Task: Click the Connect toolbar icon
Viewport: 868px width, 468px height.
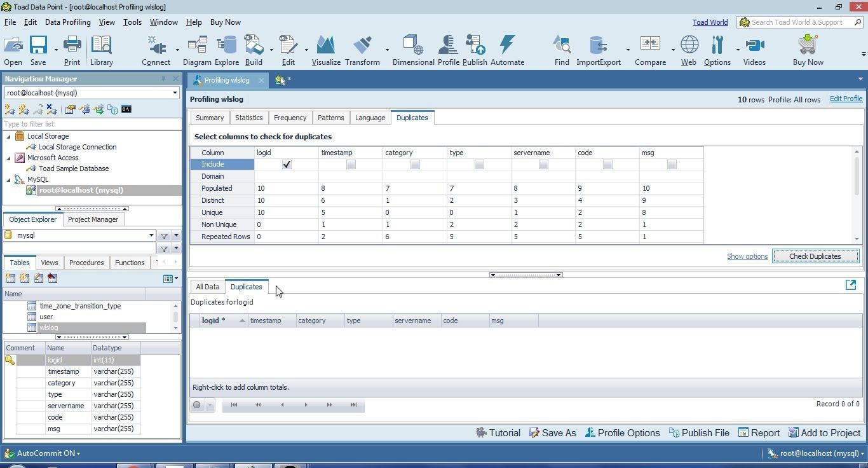Action: coord(156,50)
